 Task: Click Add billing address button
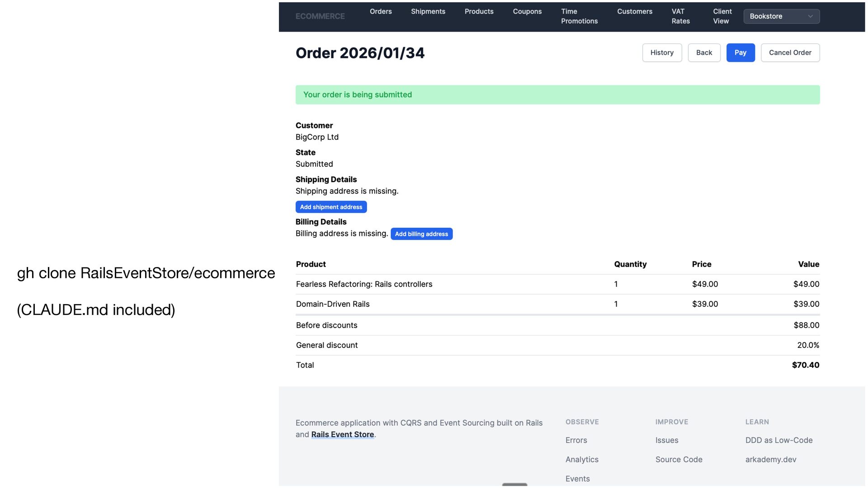pyautogui.click(x=421, y=234)
